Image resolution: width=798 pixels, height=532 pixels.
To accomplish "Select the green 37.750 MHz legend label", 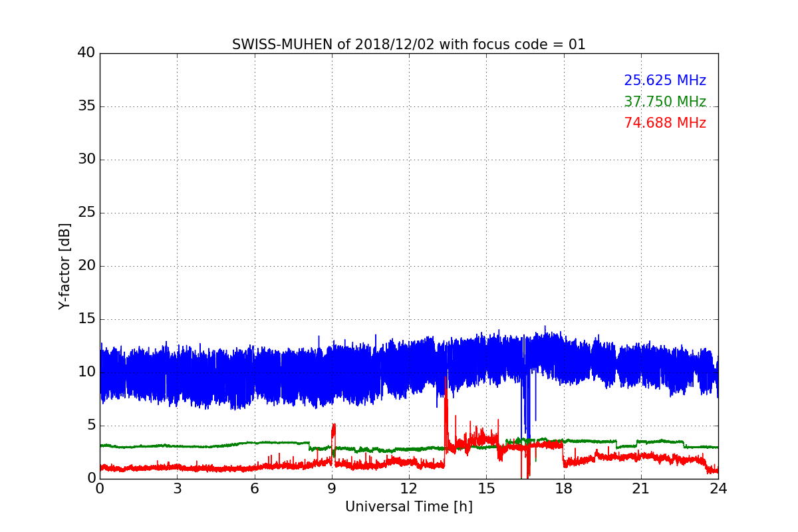I will coord(665,102).
